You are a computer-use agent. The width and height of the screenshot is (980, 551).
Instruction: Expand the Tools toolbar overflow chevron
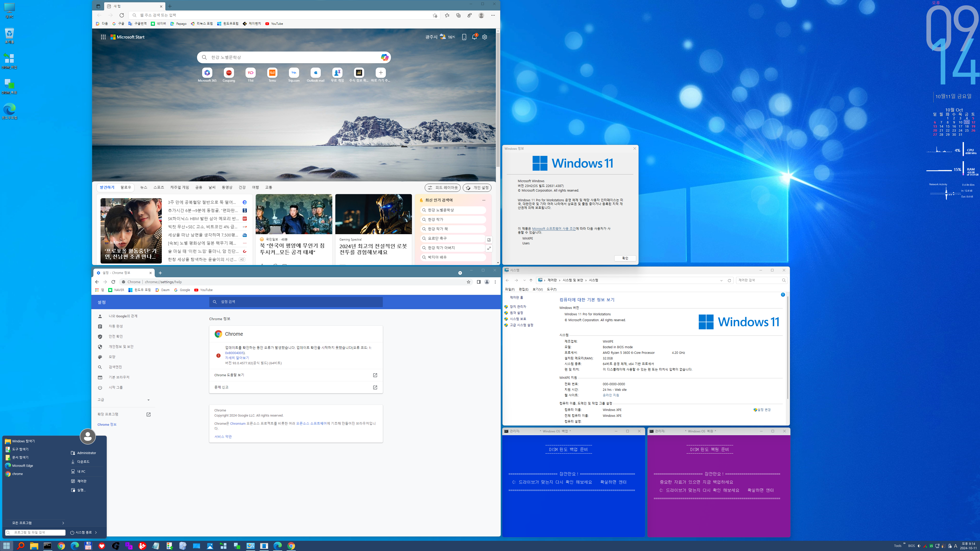(x=904, y=543)
